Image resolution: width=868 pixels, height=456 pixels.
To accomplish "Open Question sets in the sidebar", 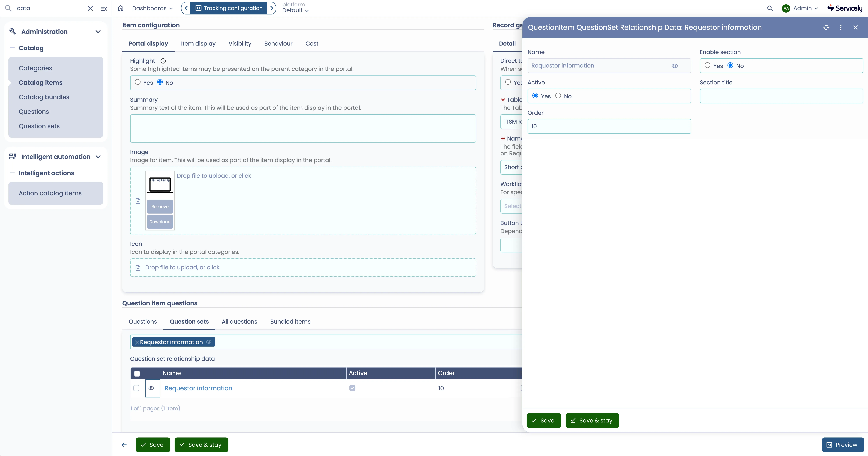I will tap(39, 126).
